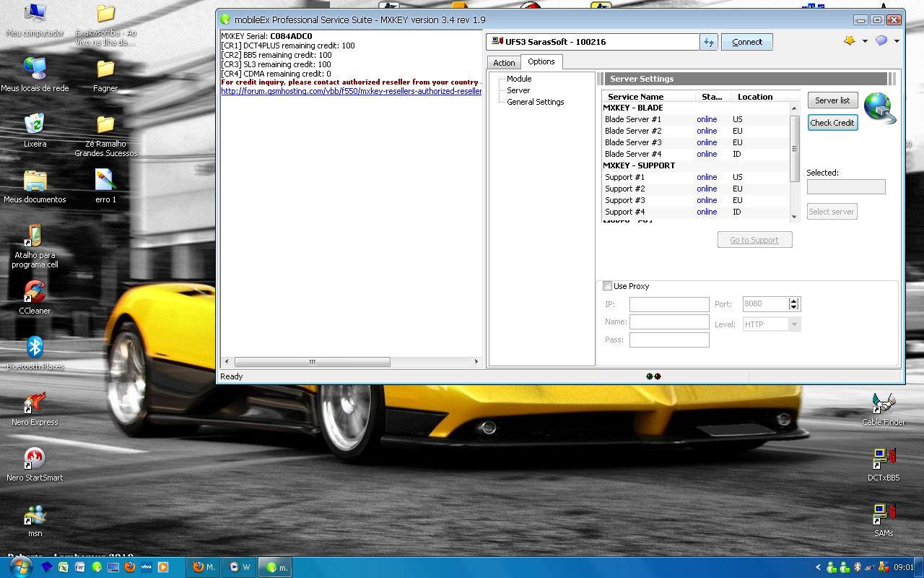Open dropdown next to chat bubble
The image size is (924, 578).
pyautogui.click(x=897, y=41)
